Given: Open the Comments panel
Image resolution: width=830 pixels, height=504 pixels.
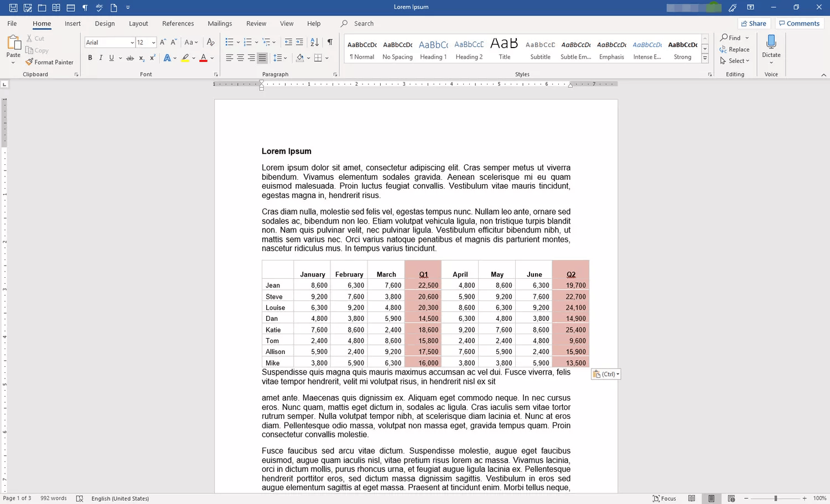Looking at the screenshot, I should coord(799,23).
